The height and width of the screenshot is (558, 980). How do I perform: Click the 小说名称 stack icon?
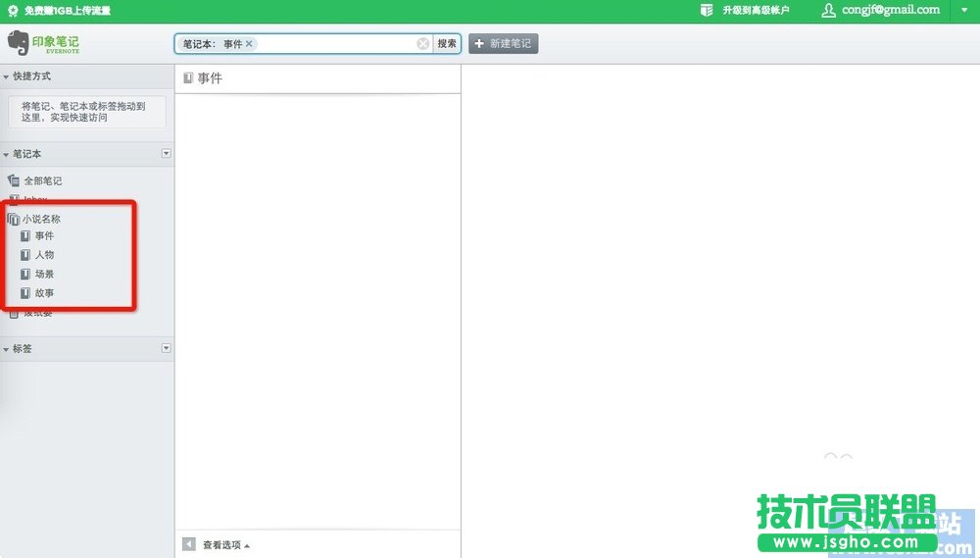pyautogui.click(x=13, y=219)
